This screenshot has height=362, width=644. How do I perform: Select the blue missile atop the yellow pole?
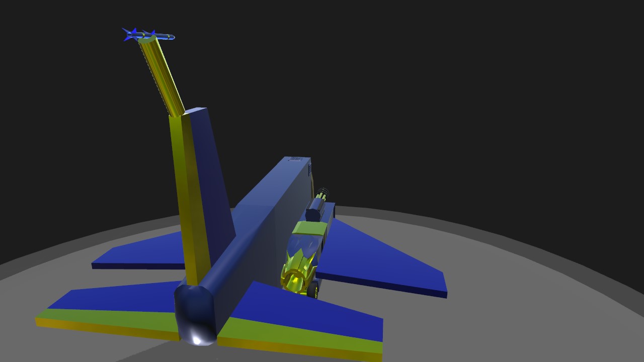(x=148, y=35)
